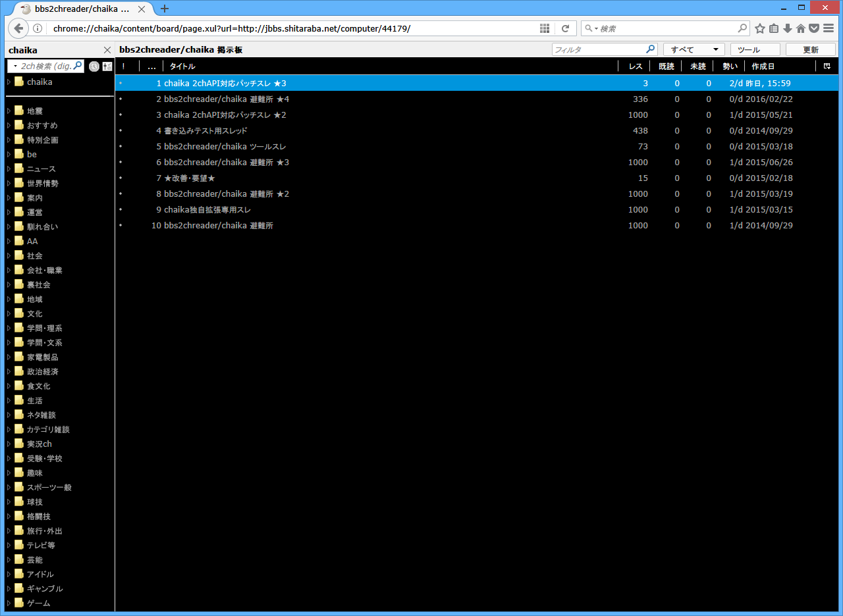Select the スポーツ一般 folder item
The width and height of the screenshot is (843, 616).
click(x=49, y=487)
